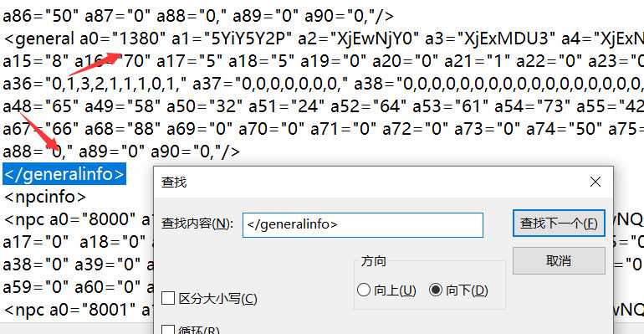This screenshot has width=644, height=334.
Task: Click the a17="5" attribute in the a15 line
Action: tap(189, 61)
